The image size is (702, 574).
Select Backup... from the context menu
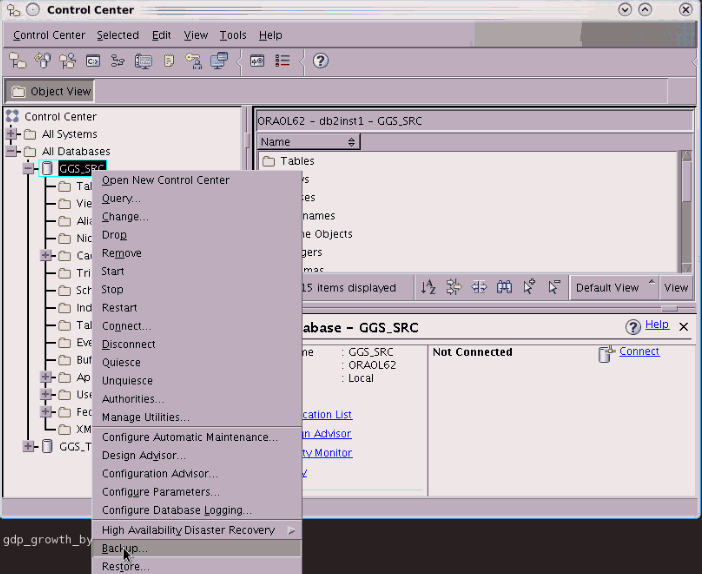(125, 549)
